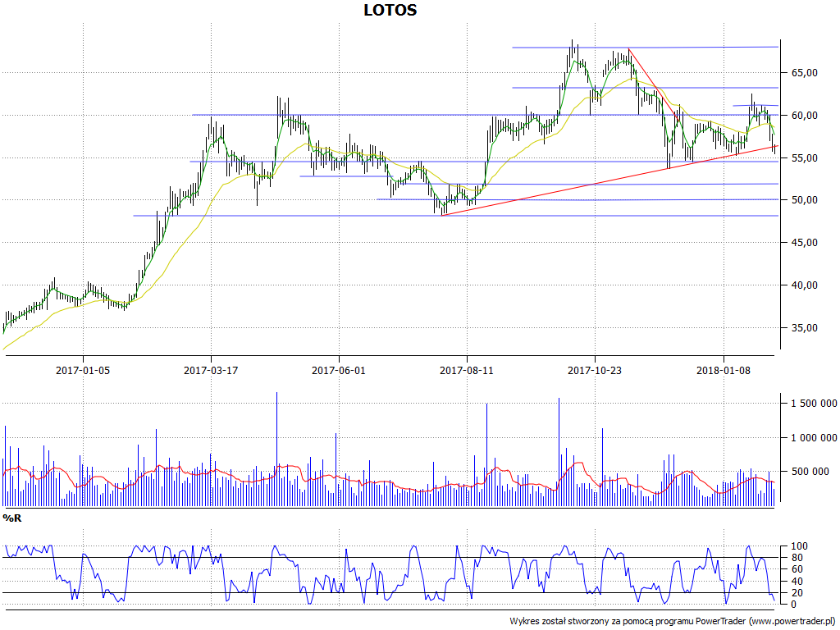Click the 0 value on the %R axis
The height and width of the screenshot is (630, 840).
point(794,605)
